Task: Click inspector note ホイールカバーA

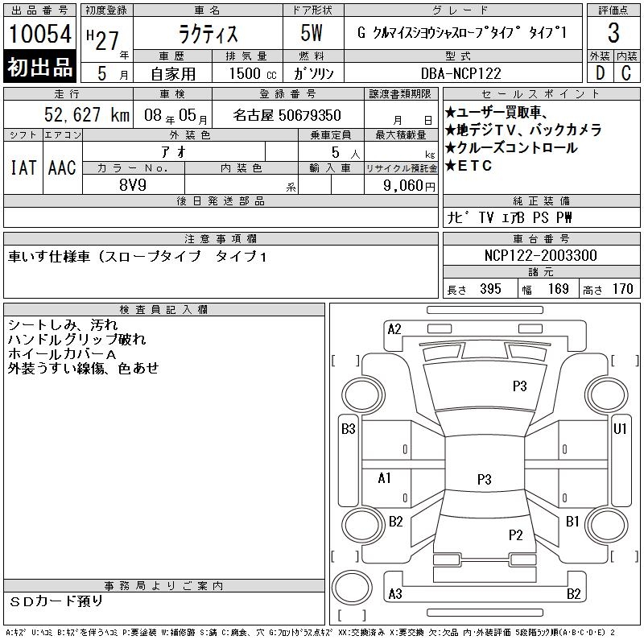Action: point(62,353)
